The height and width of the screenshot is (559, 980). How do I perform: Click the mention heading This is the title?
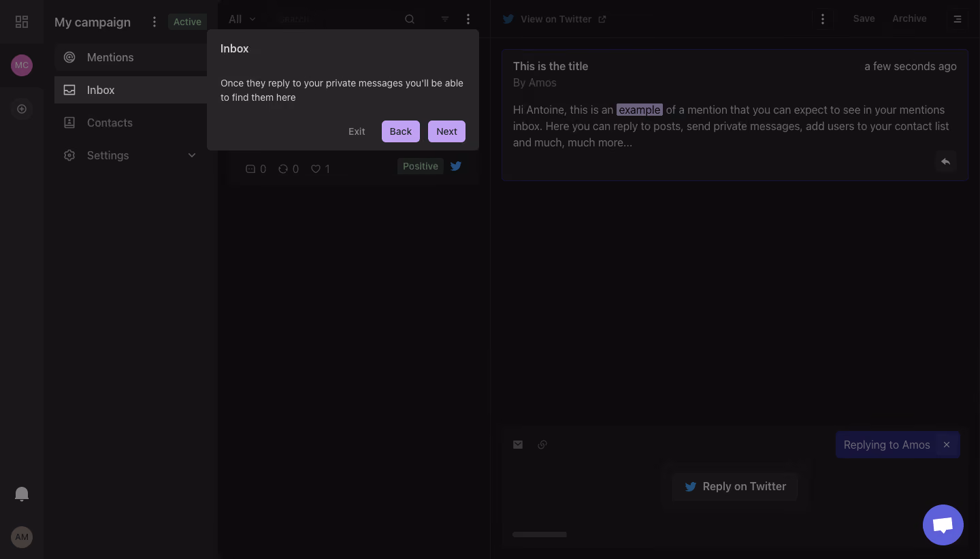tap(551, 66)
